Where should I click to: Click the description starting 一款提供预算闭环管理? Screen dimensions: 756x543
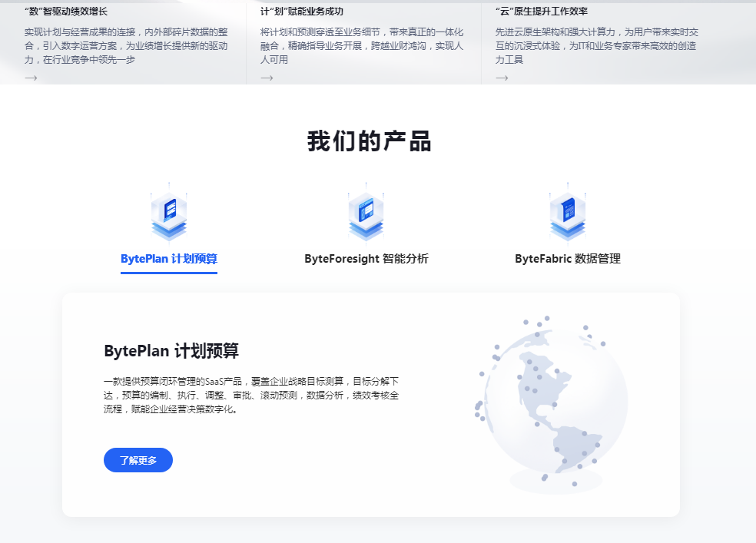click(x=251, y=395)
